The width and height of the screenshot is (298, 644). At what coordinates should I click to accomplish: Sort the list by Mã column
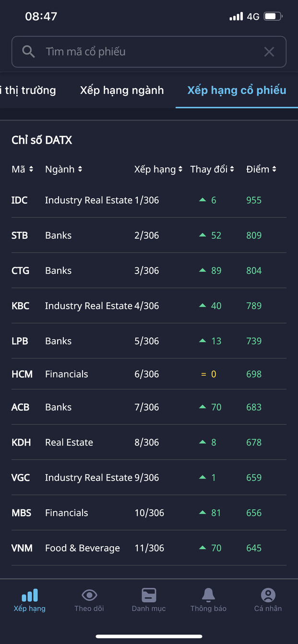(x=22, y=169)
